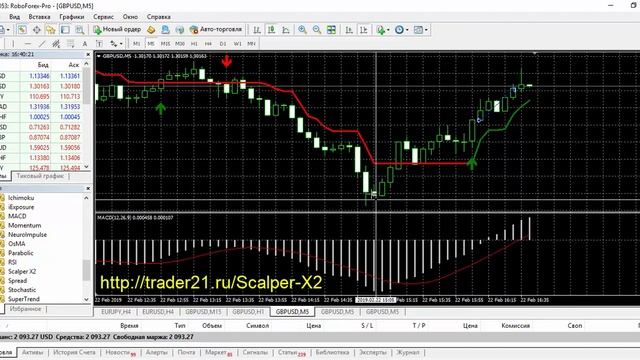Switch timeframe to H1
Screen dimensions: 640x360
[194, 44]
